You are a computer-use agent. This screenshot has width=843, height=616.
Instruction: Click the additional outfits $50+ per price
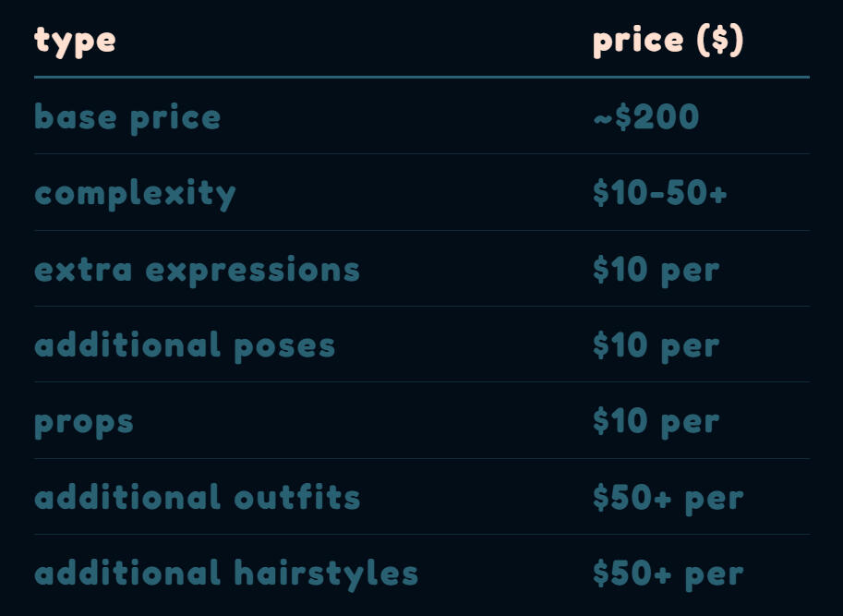[x=668, y=498]
